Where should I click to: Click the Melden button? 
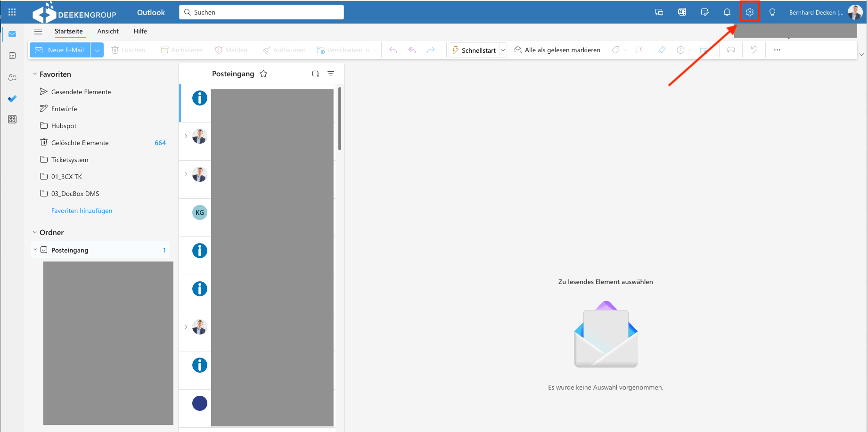click(x=231, y=50)
